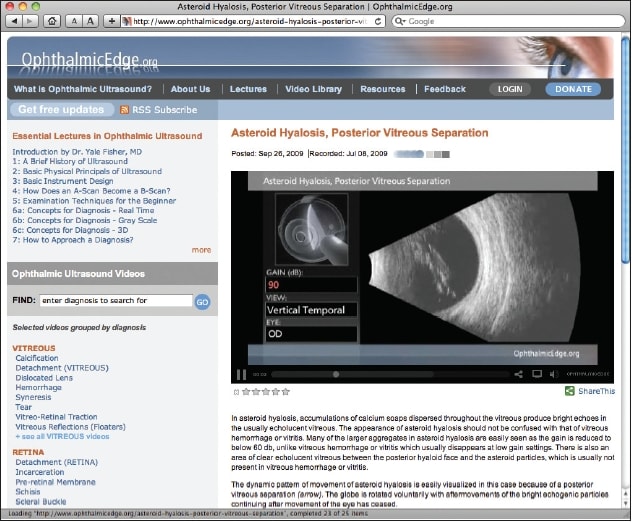Go back with the browser back arrow
This screenshot has height=522, width=632.
pos(15,21)
